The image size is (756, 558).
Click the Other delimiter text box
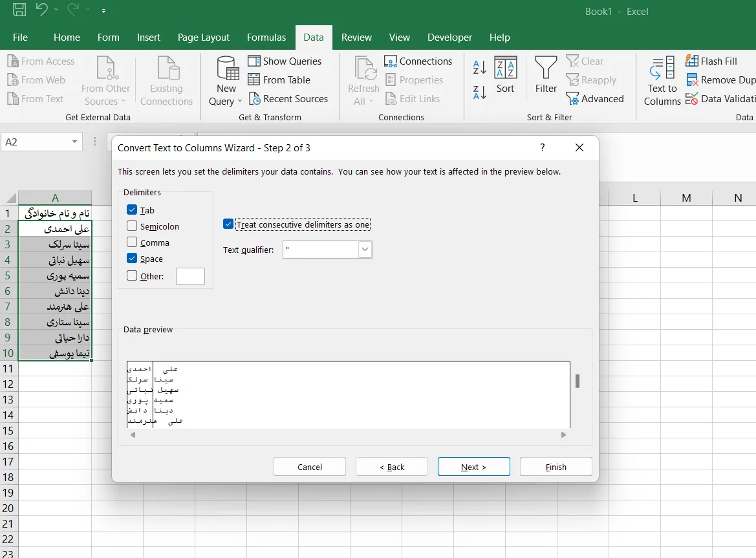click(190, 276)
